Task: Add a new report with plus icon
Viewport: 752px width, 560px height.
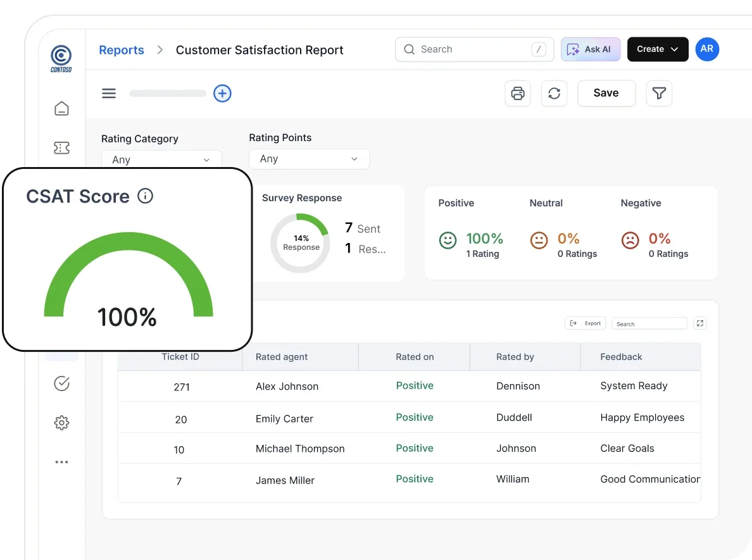Action: point(222,93)
